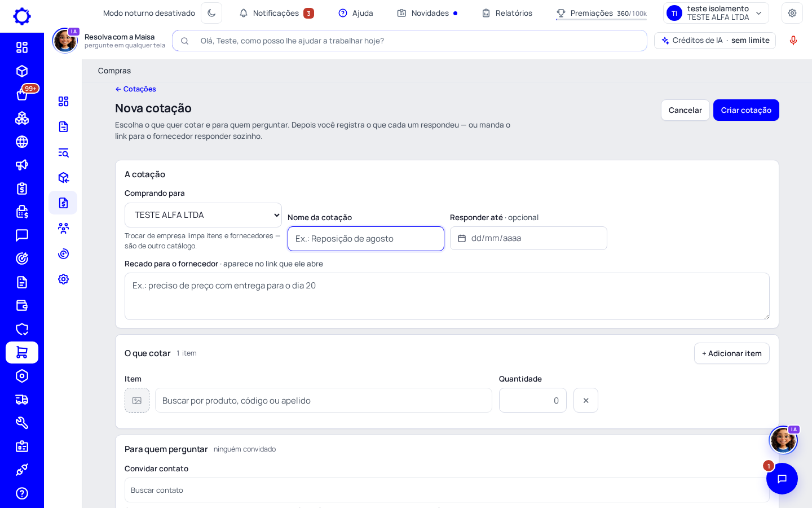Toggle night mode moon button
The height and width of the screenshot is (508, 812).
point(211,13)
